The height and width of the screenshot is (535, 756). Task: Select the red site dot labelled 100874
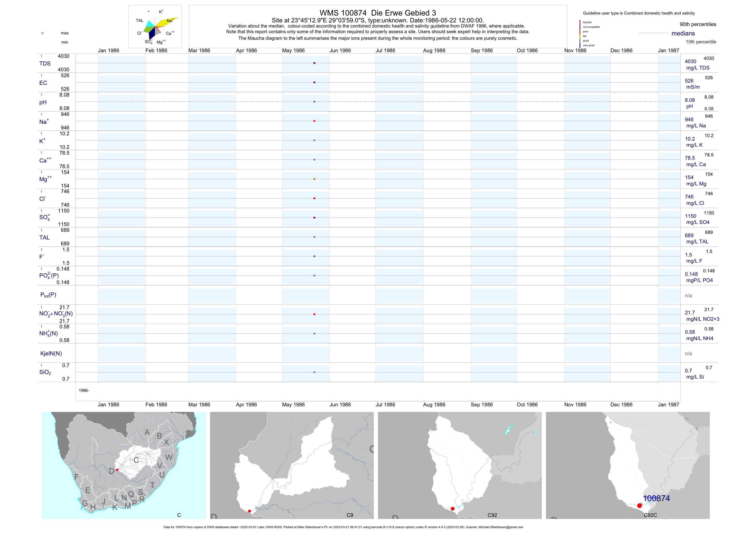pos(639,505)
